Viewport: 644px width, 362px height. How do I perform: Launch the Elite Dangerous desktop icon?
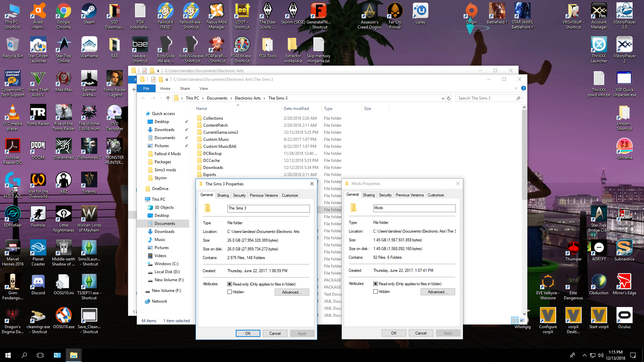point(573,287)
